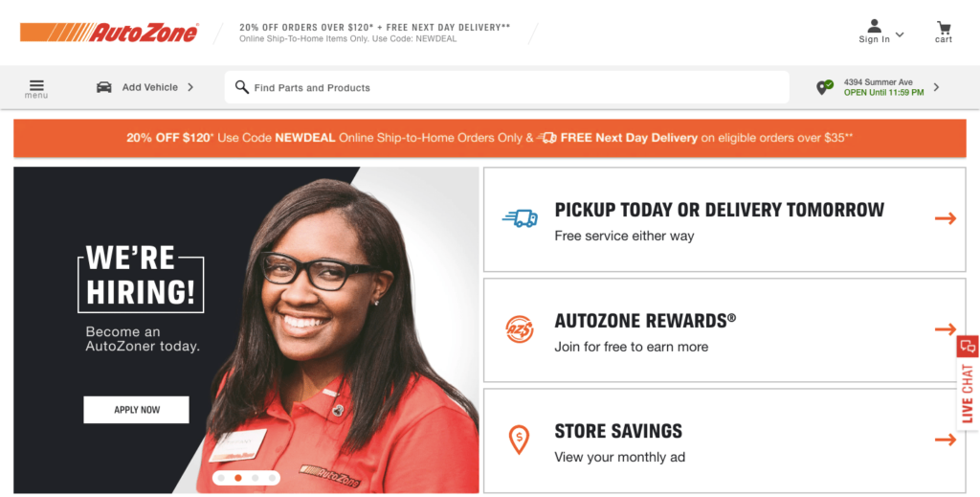This screenshot has height=497, width=980.
Task: Click the Sign In person icon
Action: pos(874,26)
